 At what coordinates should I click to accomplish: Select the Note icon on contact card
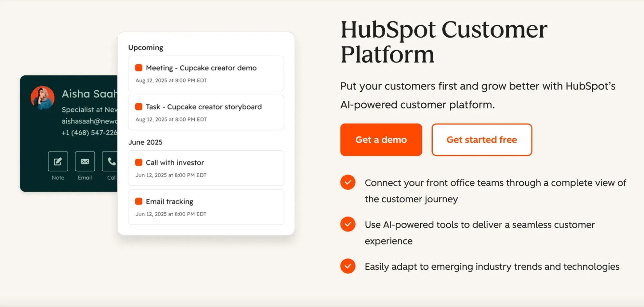click(x=58, y=161)
